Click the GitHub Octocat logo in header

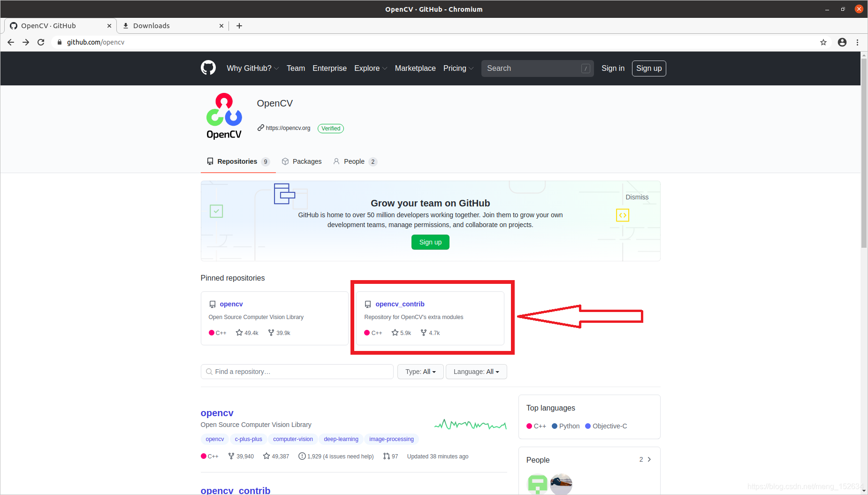tap(208, 68)
